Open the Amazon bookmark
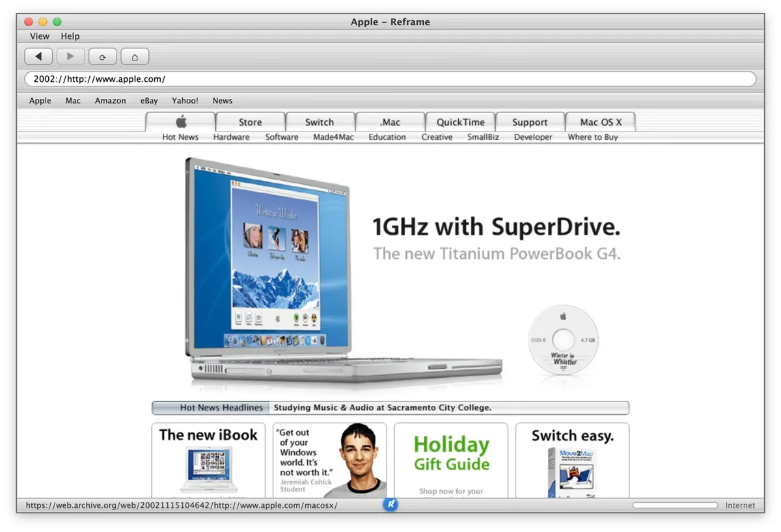Viewport: 781px width, 532px height. click(111, 101)
